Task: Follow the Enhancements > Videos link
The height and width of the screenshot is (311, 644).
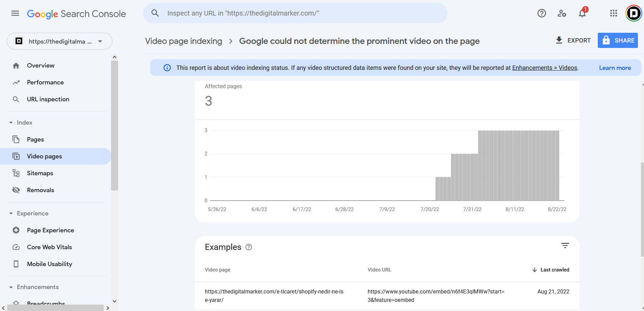Action: pyautogui.click(x=544, y=68)
